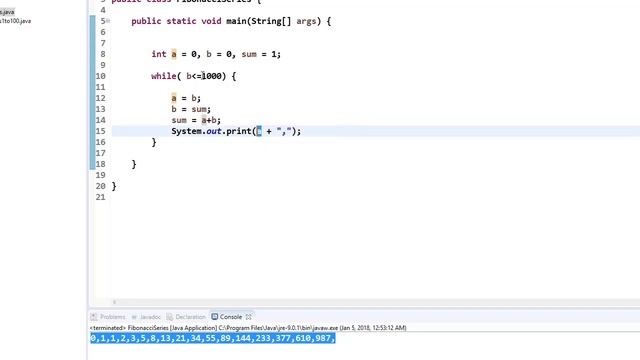
Task: Click 'void' keyword on line 5
Action: point(211,21)
